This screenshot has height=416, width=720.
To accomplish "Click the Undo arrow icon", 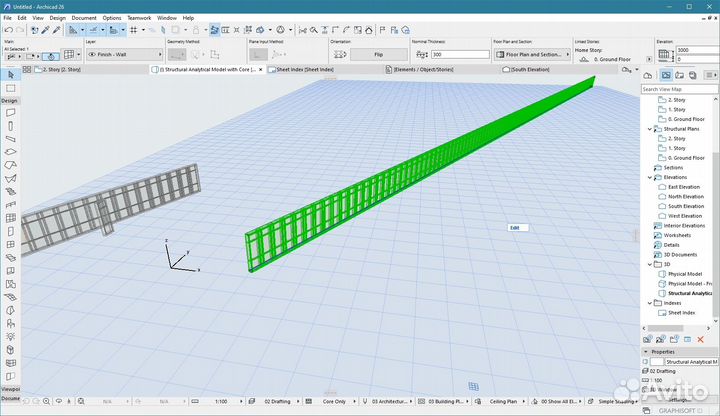I will point(8,30).
